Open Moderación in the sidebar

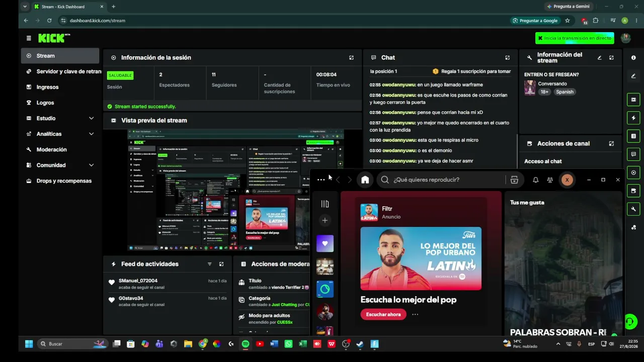(60, 149)
